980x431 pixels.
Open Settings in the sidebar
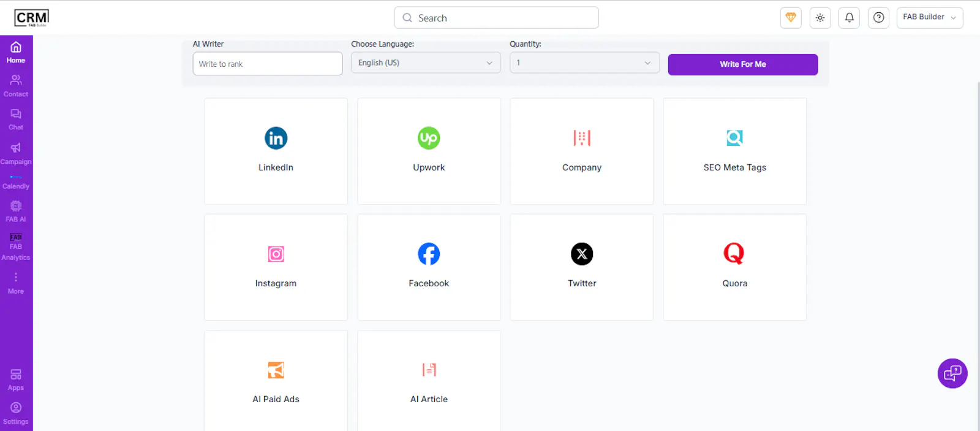coord(16,414)
